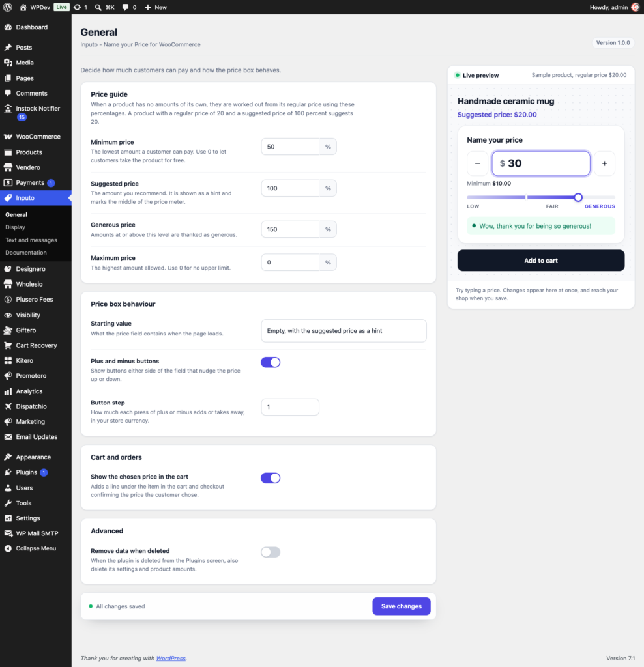Viewport: 644px width, 667px height.
Task: Disable Show the chosen price in cart
Action: (271, 478)
